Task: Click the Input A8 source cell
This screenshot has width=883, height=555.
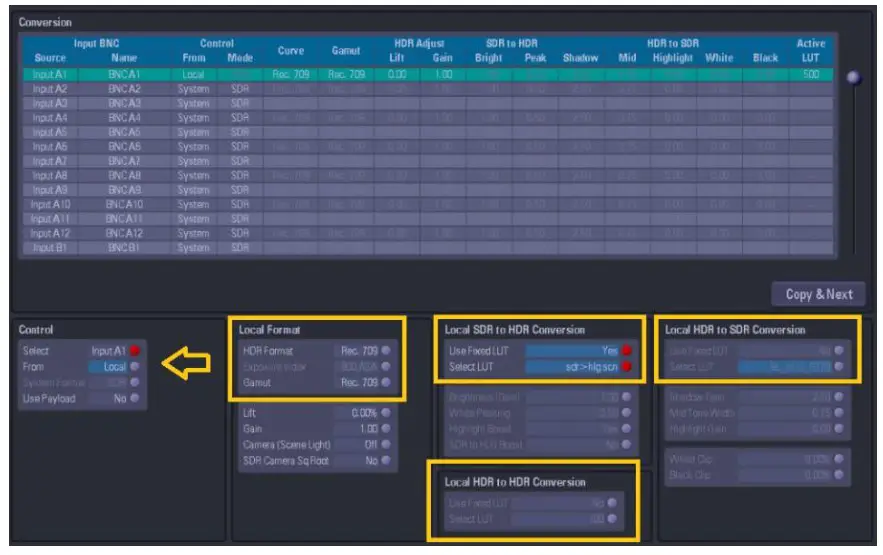Action: [50, 175]
